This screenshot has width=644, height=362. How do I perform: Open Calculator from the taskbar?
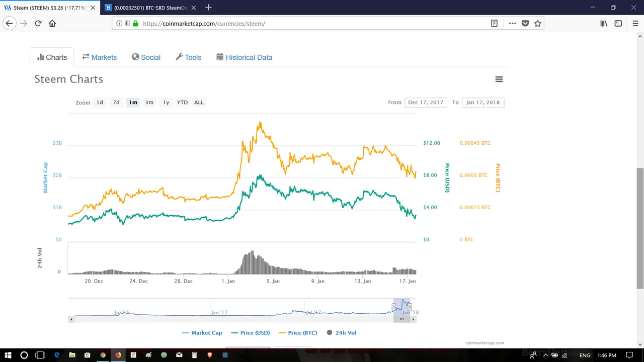pyautogui.click(x=194, y=355)
